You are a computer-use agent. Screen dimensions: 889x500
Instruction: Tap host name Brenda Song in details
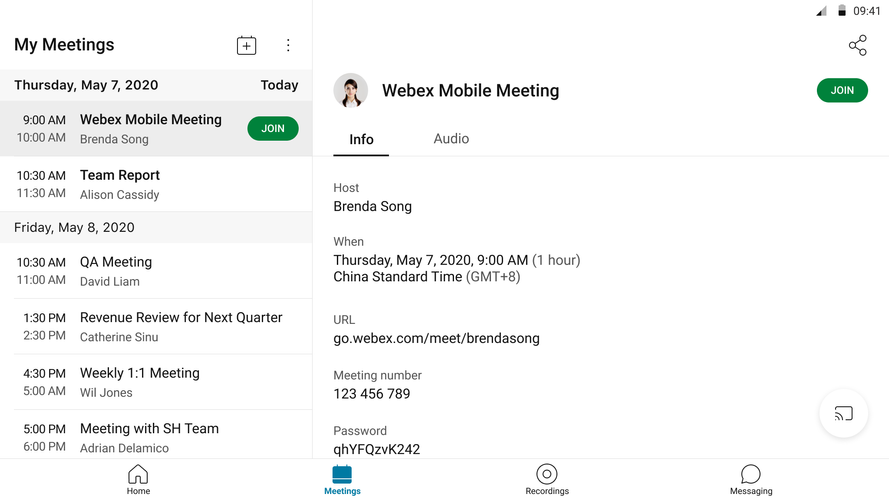(372, 206)
